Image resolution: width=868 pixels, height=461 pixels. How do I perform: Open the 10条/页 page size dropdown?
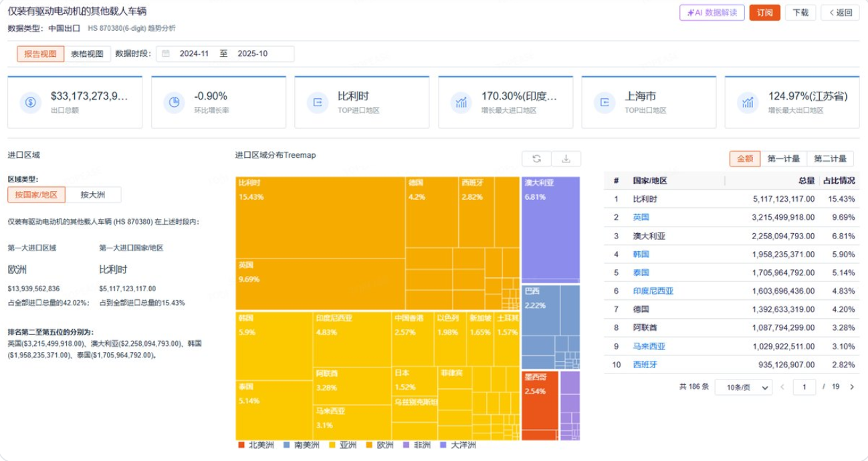click(x=744, y=387)
